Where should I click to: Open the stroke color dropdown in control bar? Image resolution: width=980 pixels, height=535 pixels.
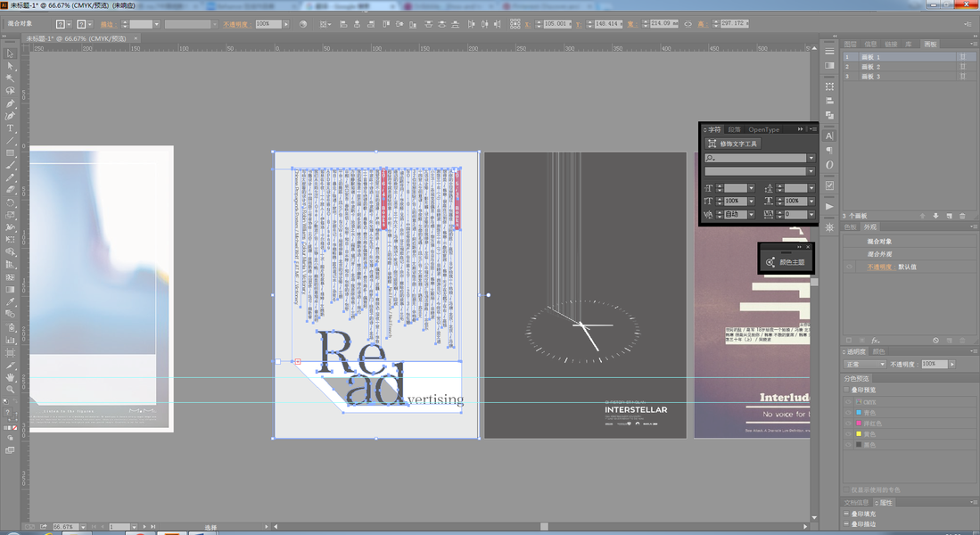pos(91,24)
